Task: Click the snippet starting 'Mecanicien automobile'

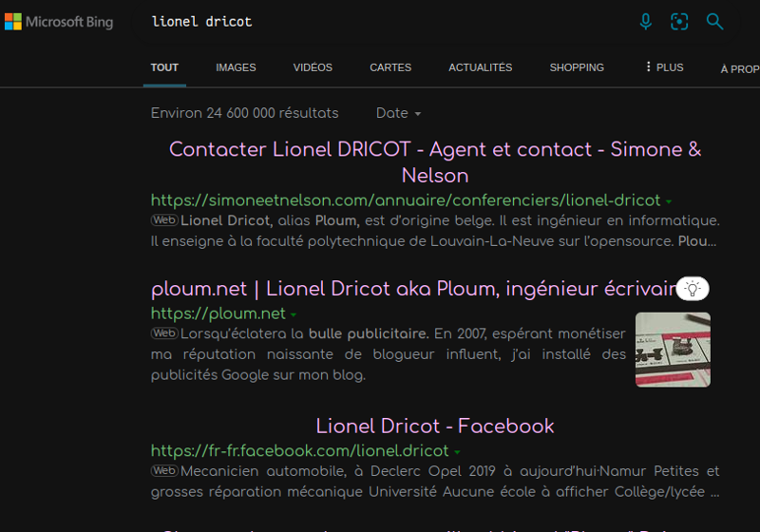Action: 435,481
